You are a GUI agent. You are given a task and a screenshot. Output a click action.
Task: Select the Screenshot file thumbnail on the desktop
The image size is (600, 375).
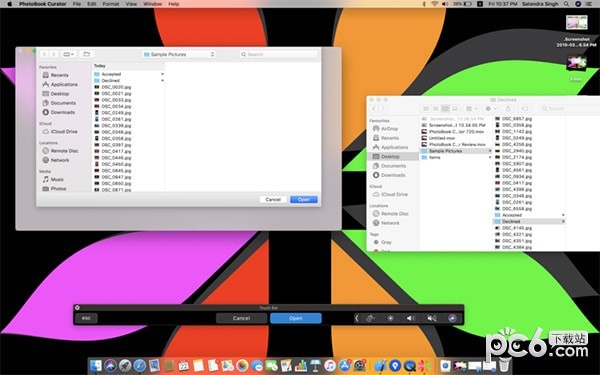[x=576, y=22]
